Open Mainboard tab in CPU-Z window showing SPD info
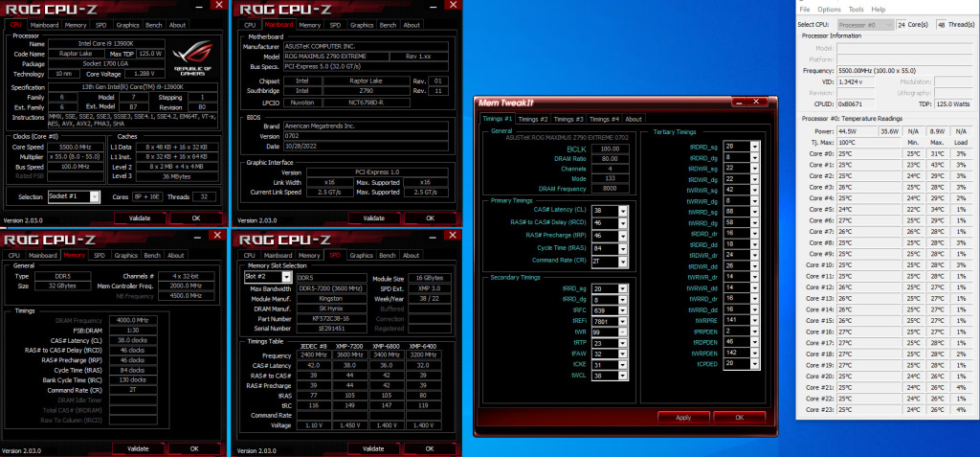Viewport: 980px width, 457px height. coord(278,256)
